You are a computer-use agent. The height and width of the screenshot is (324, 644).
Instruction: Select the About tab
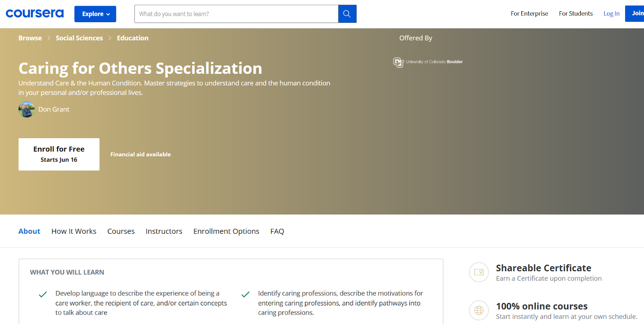tap(29, 231)
